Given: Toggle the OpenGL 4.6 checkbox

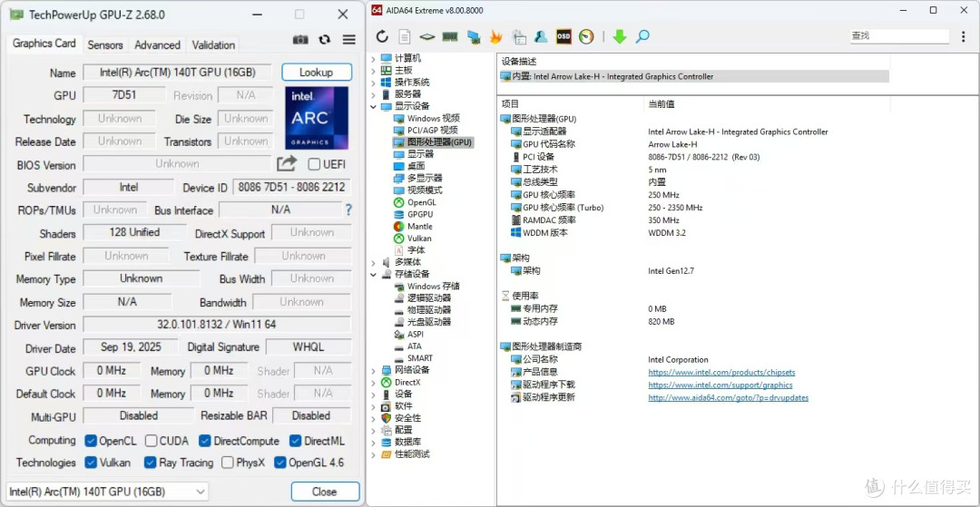Looking at the screenshot, I should tap(279, 463).
